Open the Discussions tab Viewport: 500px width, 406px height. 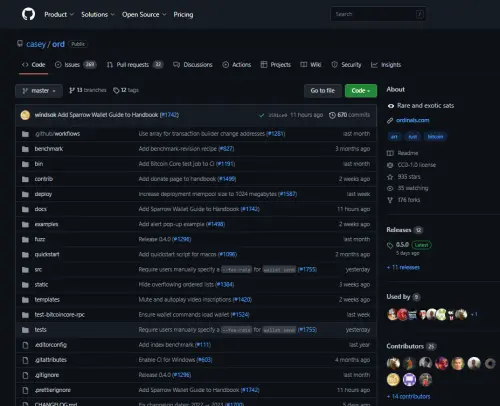(x=193, y=65)
